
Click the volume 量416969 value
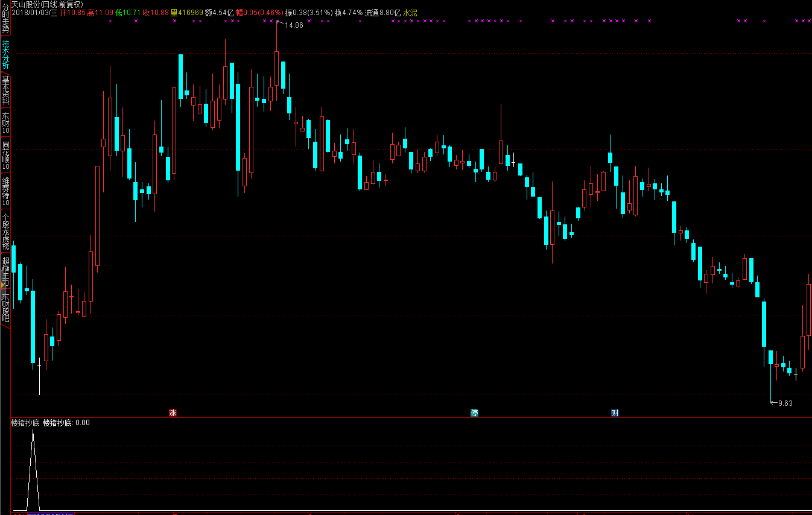pyautogui.click(x=186, y=12)
